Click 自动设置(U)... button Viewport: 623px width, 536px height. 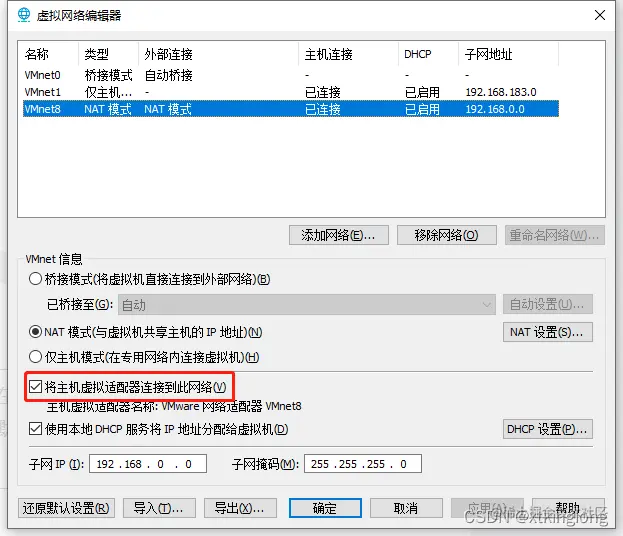pyautogui.click(x=548, y=304)
